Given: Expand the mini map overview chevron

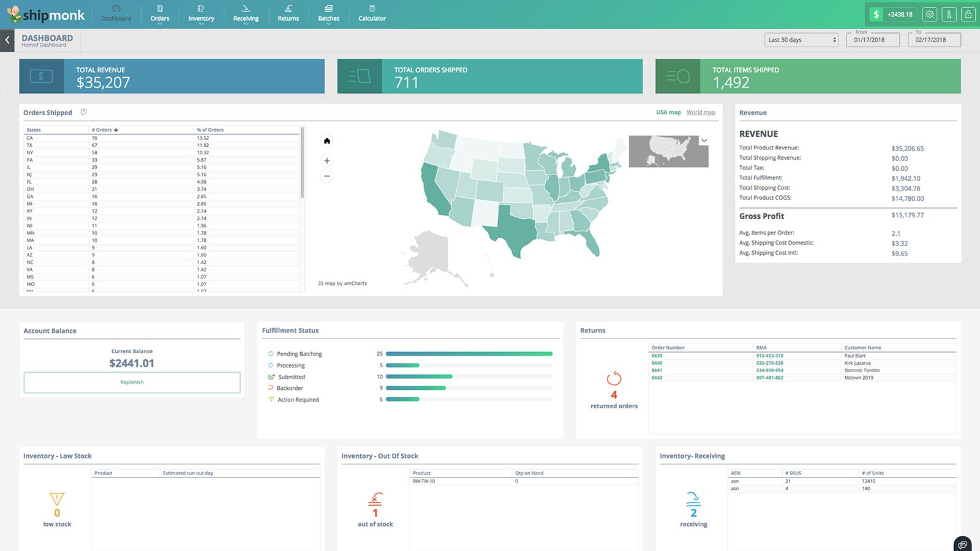Looking at the screenshot, I should coord(704,141).
